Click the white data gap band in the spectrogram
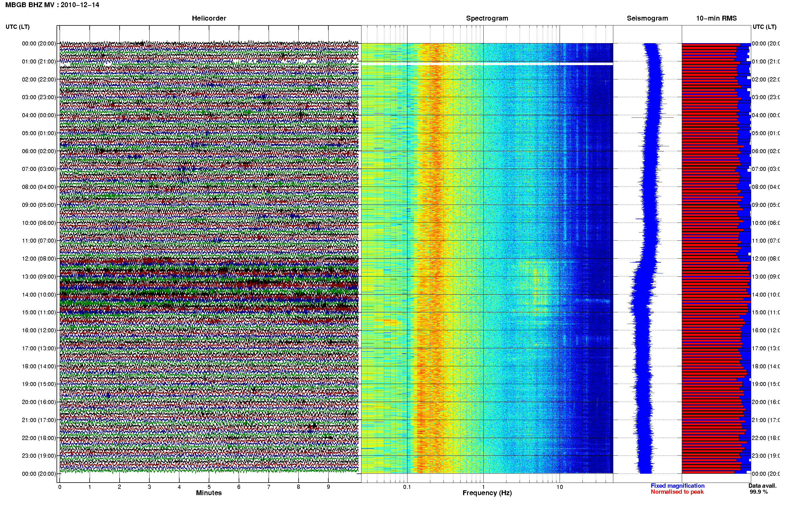Image resolution: width=812 pixels, height=508 pixels. coord(487,63)
